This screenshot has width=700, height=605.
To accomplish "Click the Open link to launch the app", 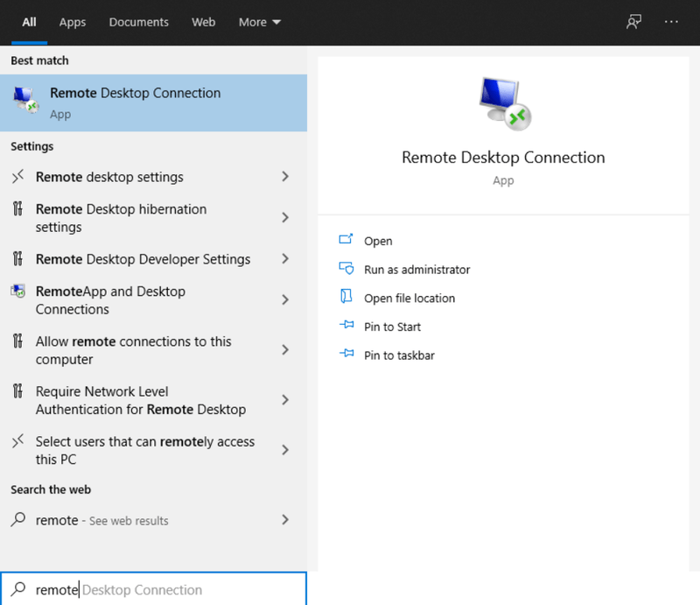I will pos(376,241).
